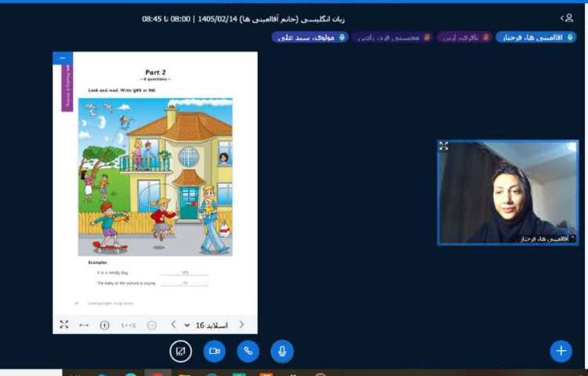Viewport: 588px width, 376px height.
Task: Advance with the arrow right of the slide selector
Action: pyautogui.click(x=242, y=325)
